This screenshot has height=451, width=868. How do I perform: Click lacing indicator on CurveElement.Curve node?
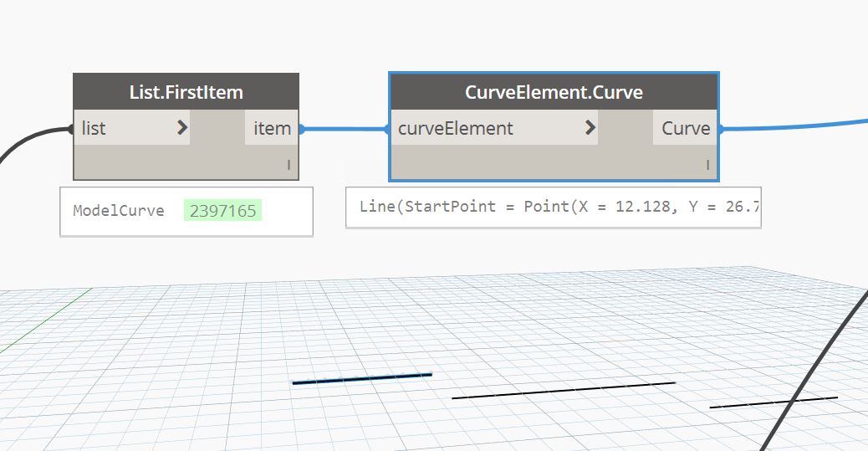(707, 165)
